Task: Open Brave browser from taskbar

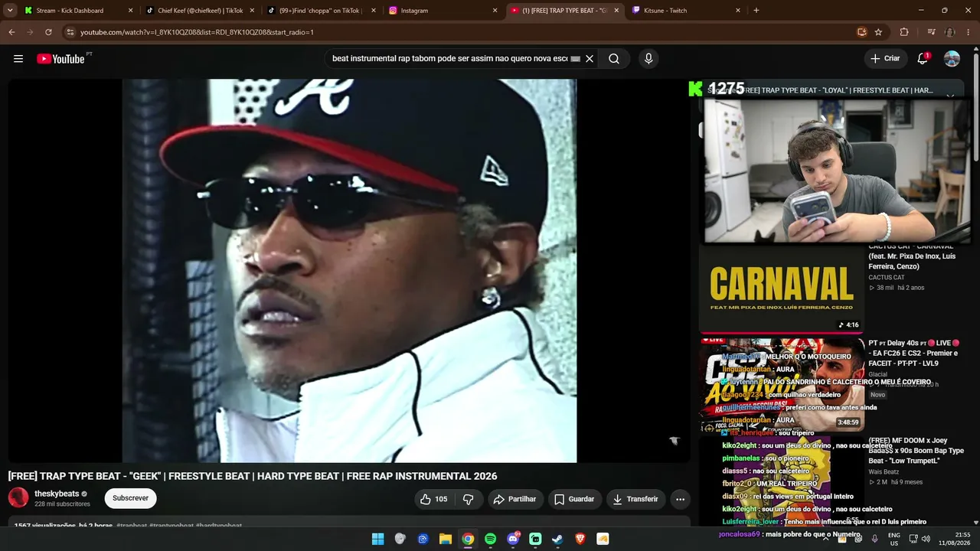Action: pos(580,539)
